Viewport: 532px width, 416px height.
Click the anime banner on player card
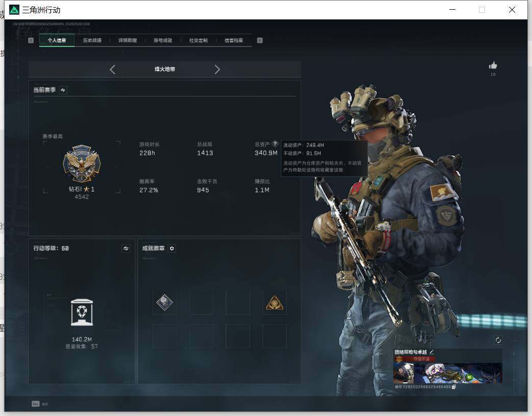pos(458,373)
